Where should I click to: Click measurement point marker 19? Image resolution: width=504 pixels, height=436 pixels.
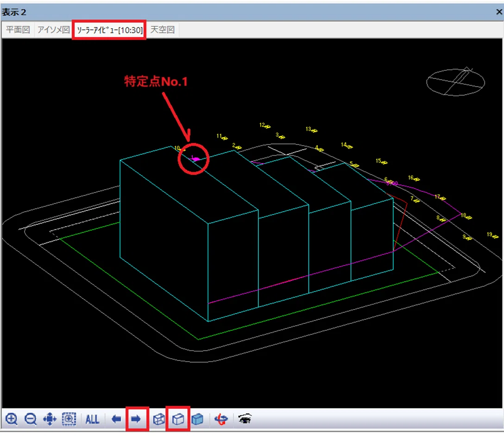click(x=492, y=235)
